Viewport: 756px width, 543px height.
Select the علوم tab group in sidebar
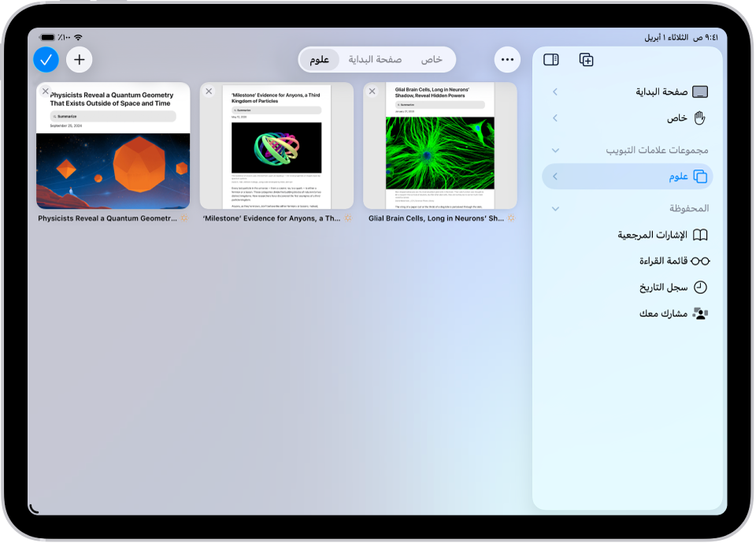tap(628, 177)
